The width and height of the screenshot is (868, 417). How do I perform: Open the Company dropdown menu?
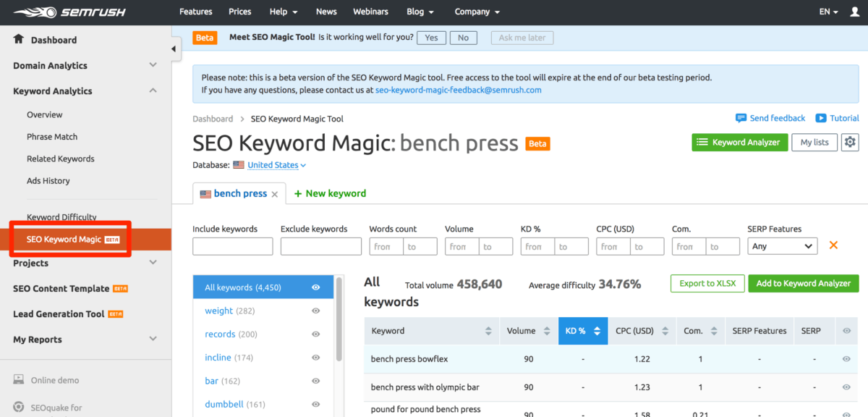(x=477, y=12)
